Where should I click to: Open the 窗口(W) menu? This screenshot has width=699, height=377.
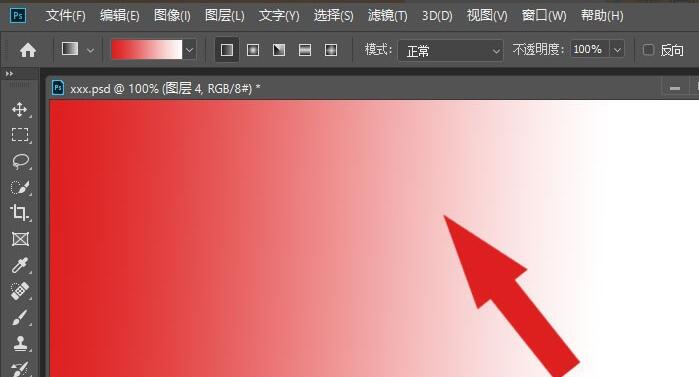coord(544,16)
